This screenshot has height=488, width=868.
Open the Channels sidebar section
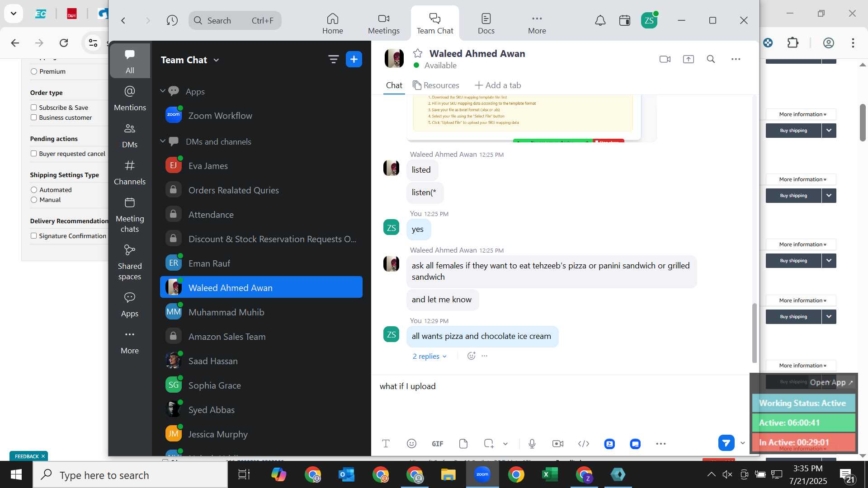pos(130,173)
